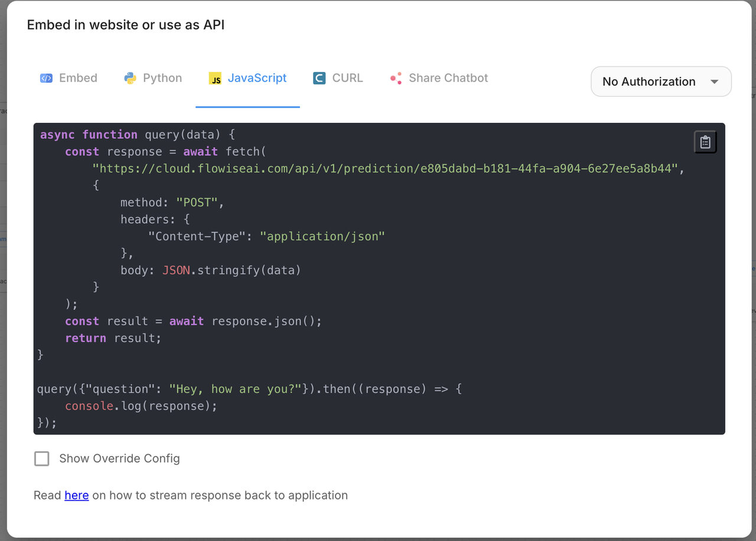Click the "application/json" value

click(322, 236)
